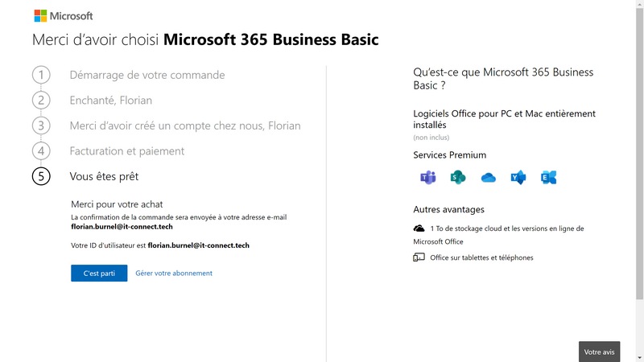Go to step 3 account creation heading
The width and height of the screenshot is (644, 362).
pyautogui.click(x=185, y=125)
